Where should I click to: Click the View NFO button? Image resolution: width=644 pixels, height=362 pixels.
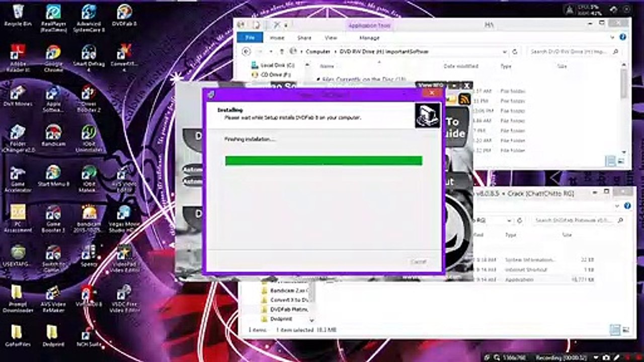431,85
